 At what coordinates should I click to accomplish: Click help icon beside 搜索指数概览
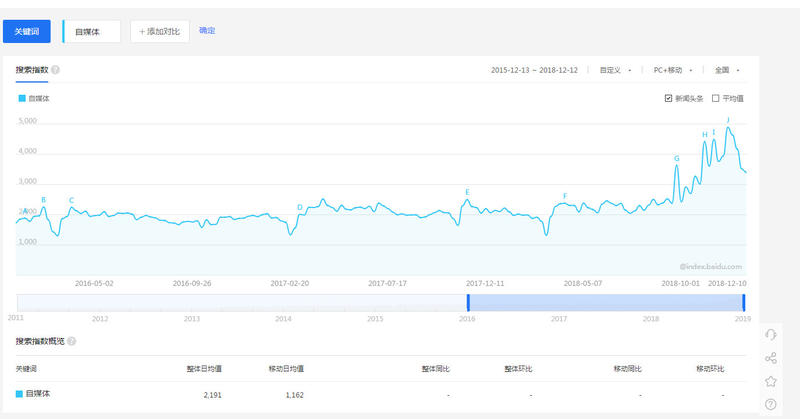(x=70, y=341)
